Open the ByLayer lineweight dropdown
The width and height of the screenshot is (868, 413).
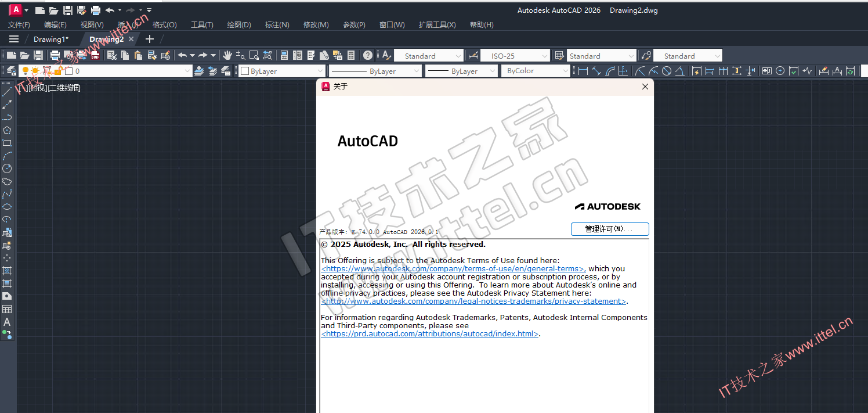(493, 71)
